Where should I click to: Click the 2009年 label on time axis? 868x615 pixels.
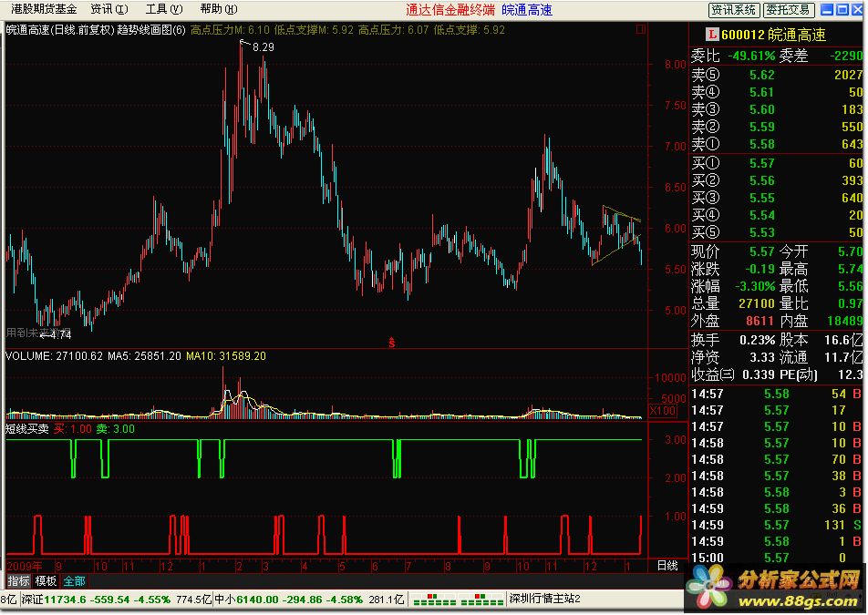point(25,566)
